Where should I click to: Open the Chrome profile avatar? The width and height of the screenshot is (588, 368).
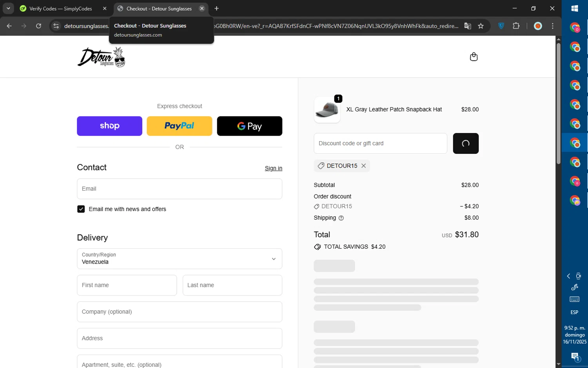click(x=538, y=26)
